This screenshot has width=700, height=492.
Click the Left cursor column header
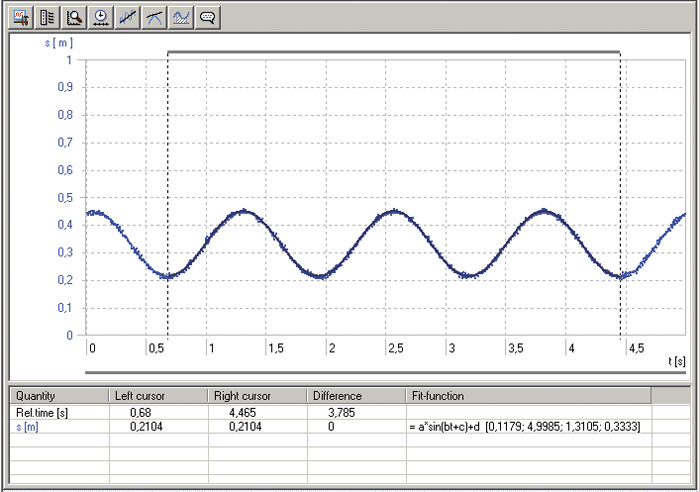click(x=158, y=396)
